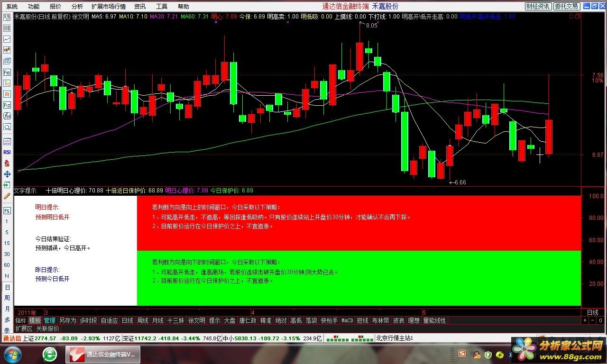Click 北京行情主站1 server label
Image resolution: width=607 pixels, height=364 pixels.
(395, 338)
